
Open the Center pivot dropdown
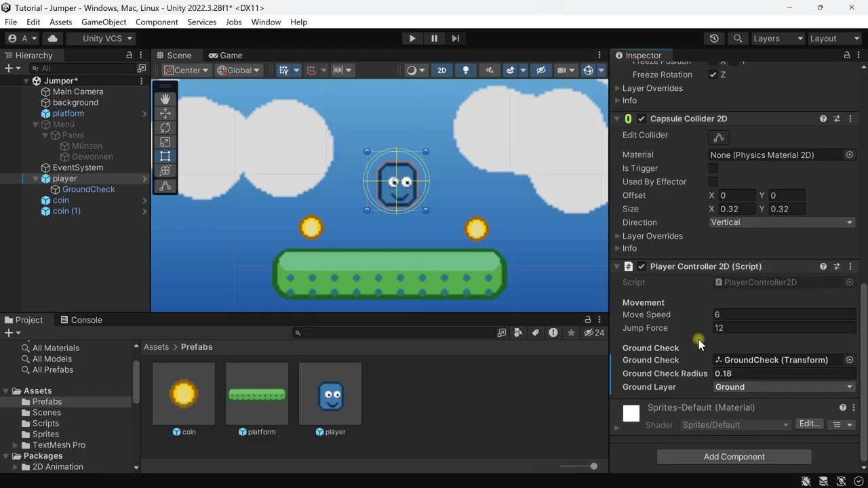(186, 70)
